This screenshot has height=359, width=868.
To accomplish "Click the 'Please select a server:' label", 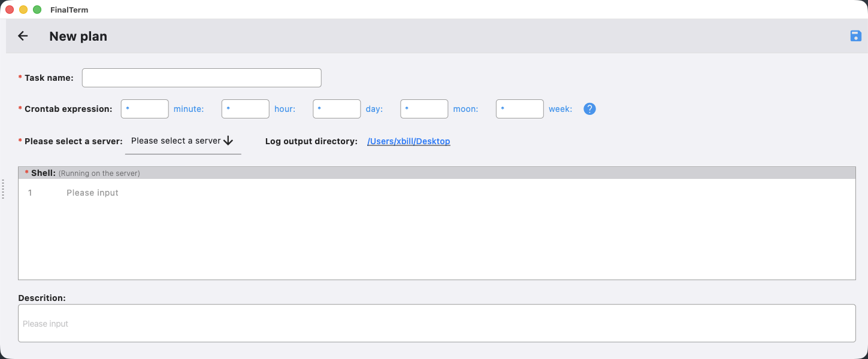I will [x=74, y=141].
